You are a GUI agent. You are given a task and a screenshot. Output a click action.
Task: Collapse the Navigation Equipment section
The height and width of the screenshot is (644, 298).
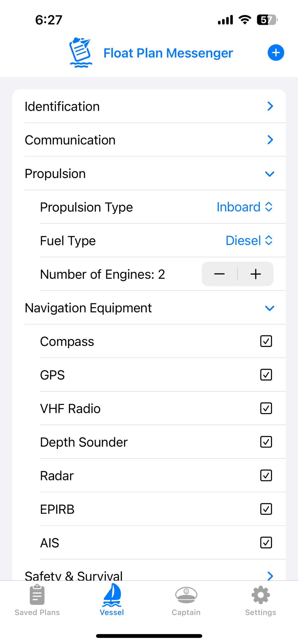[x=269, y=308]
